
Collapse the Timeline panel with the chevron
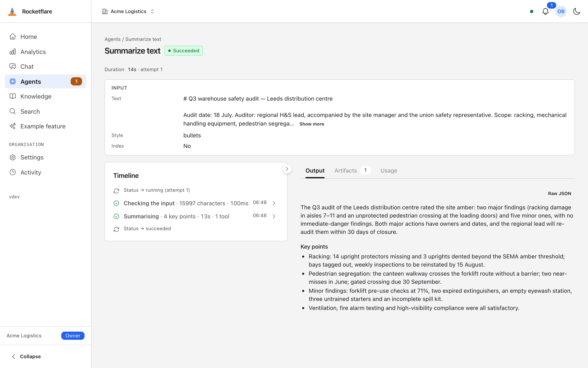[x=287, y=169]
